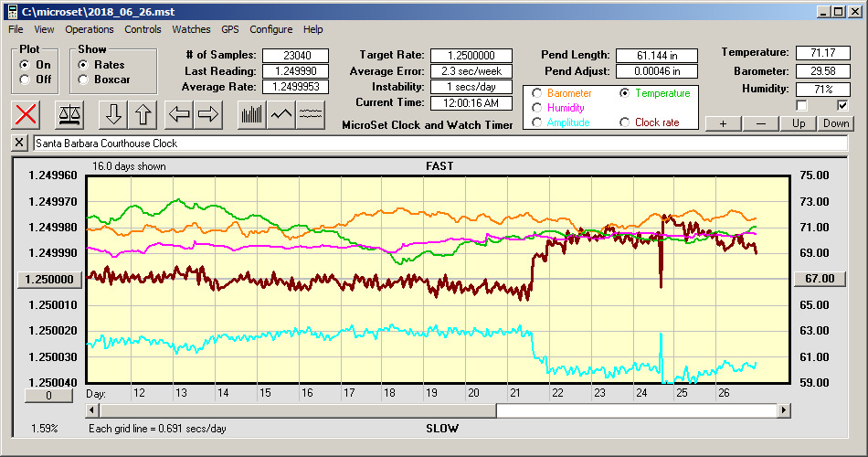Click the 'Each grid line = 0.691 secs/day' text

pyautogui.click(x=157, y=428)
